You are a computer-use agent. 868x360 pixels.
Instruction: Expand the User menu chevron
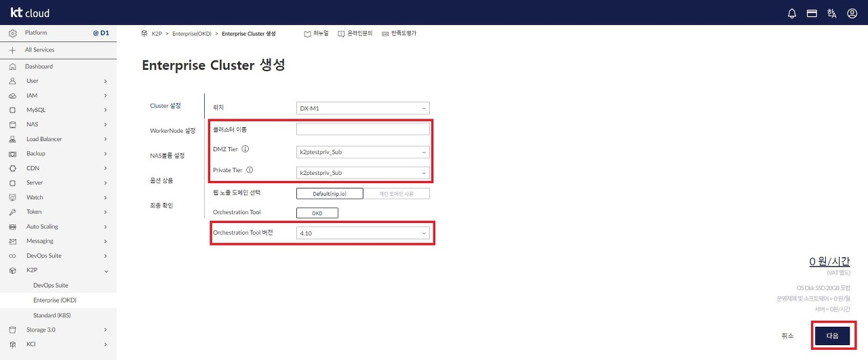(x=106, y=81)
